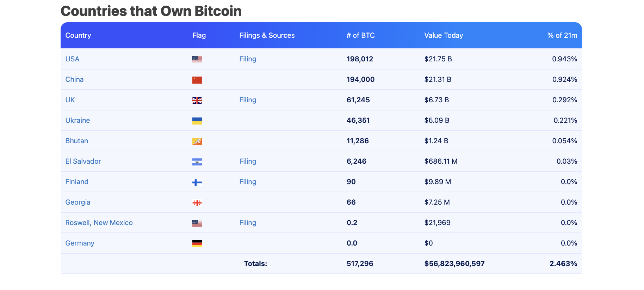Click the # of BTC column header
This screenshot has width=644, height=290.
click(x=361, y=35)
